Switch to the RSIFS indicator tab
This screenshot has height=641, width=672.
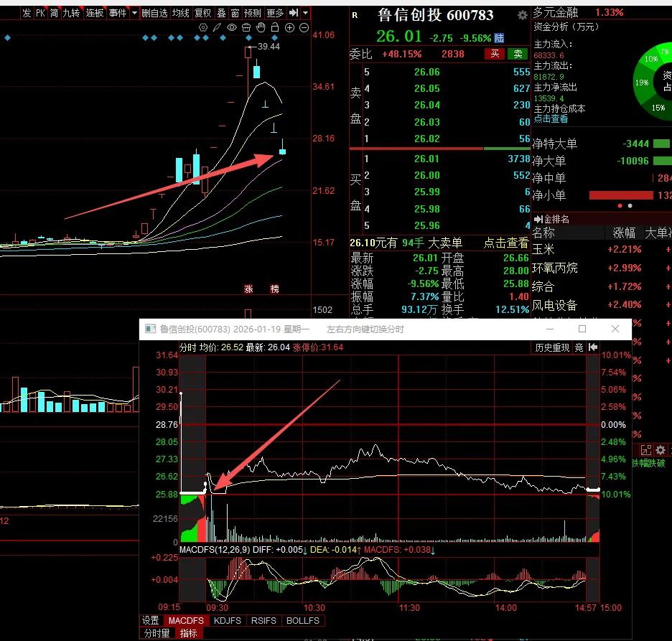[263, 620]
